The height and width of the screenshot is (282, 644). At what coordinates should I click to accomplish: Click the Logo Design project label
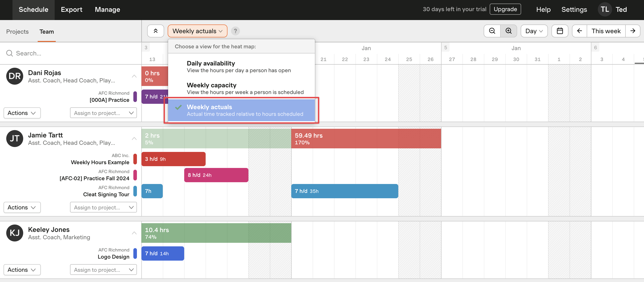(x=114, y=257)
